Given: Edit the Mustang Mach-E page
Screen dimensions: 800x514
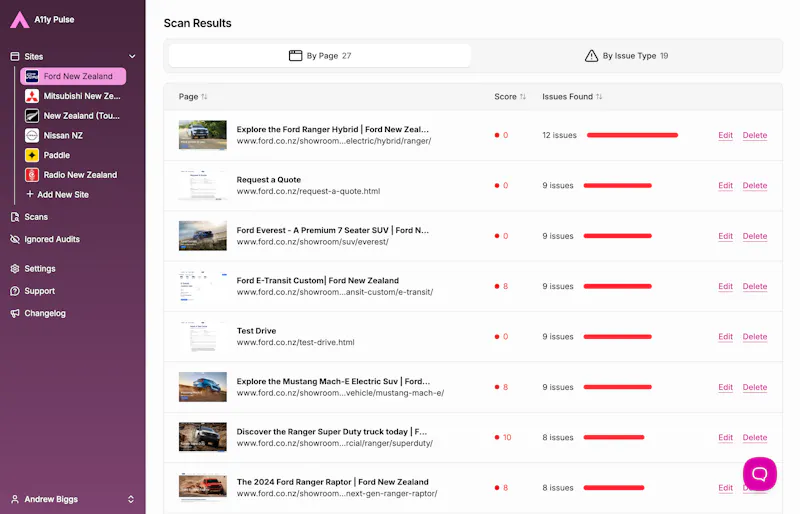Looking at the screenshot, I should tap(725, 387).
